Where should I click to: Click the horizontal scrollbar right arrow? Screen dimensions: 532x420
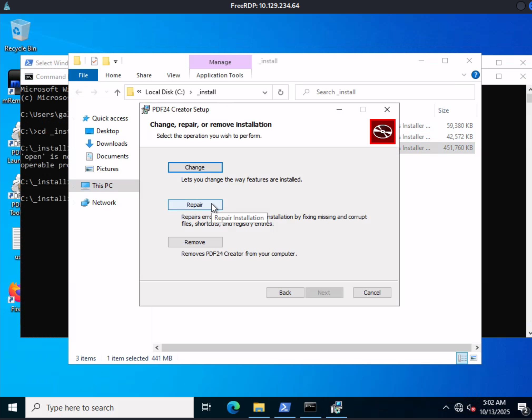tap(477, 347)
